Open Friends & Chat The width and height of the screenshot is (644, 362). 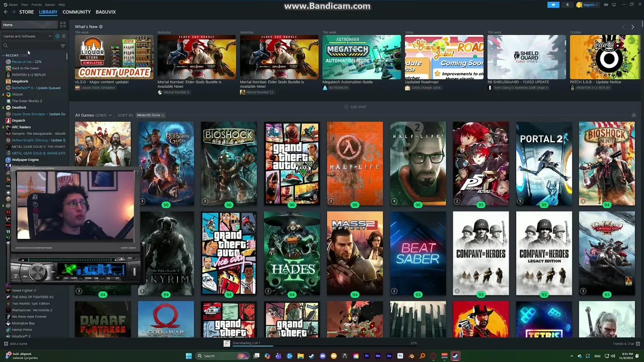tap(626, 344)
